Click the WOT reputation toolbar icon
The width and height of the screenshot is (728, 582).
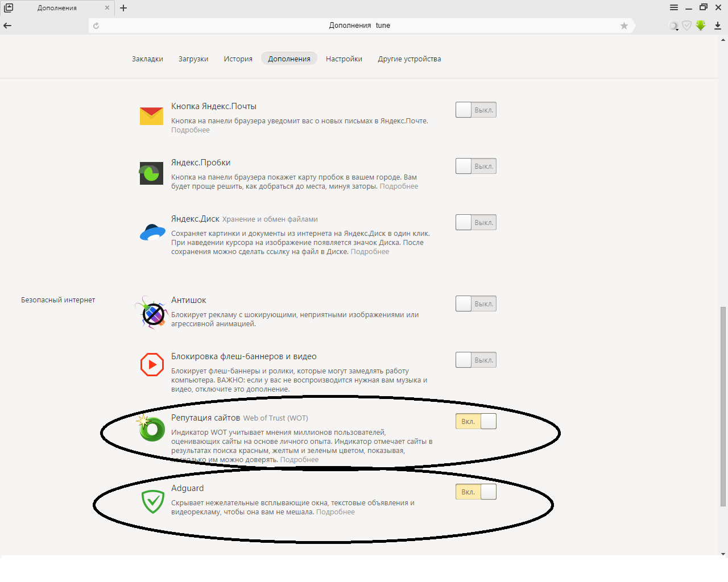[674, 26]
